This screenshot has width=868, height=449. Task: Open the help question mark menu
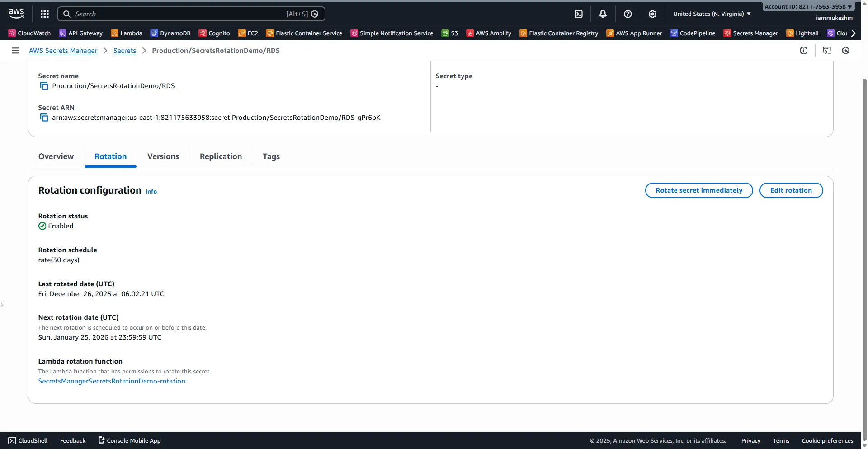click(x=627, y=14)
